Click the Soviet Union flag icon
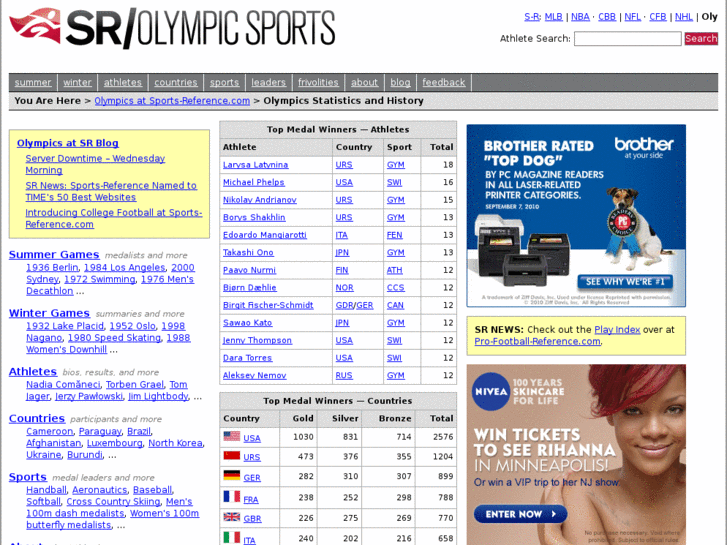This screenshot has width=727, height=545. (x=232, y=455)
